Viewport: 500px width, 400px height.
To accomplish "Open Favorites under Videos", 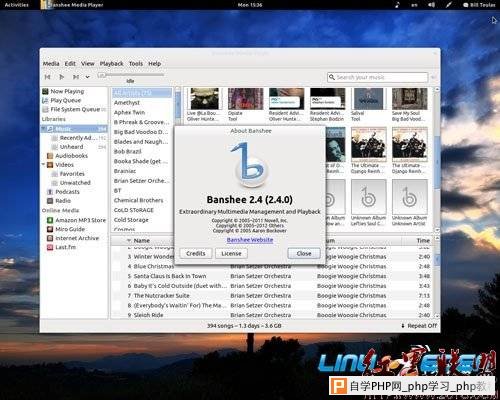I will coord(72,174).
